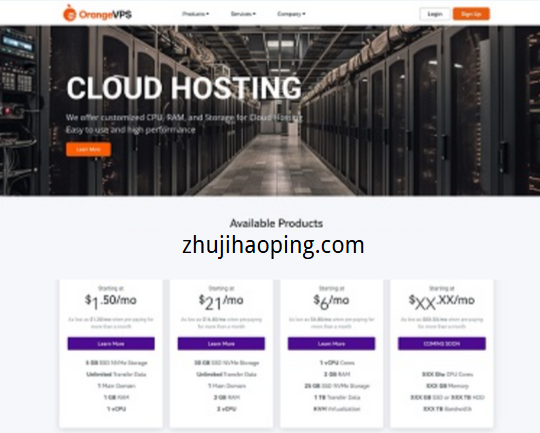The width and height of the screenshot is (540, 433).
Task: Learn More on the $6/mo plan
Action: point(331,343)
